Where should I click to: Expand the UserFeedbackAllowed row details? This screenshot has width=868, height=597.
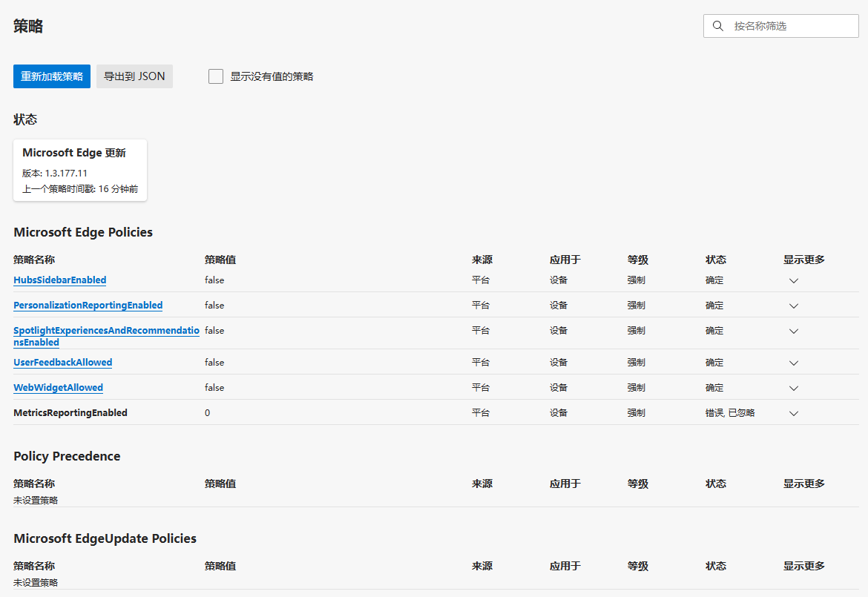[793, 363]
